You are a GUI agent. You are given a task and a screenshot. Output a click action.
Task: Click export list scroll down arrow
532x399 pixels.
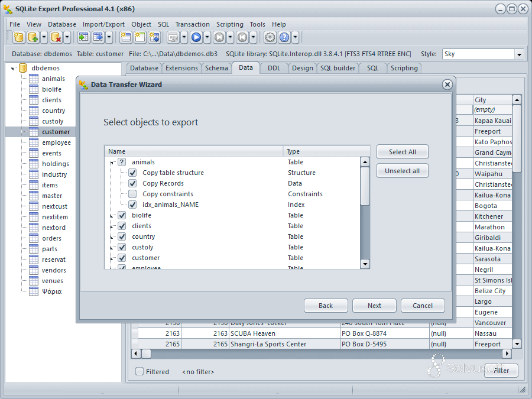coord(365,264)
